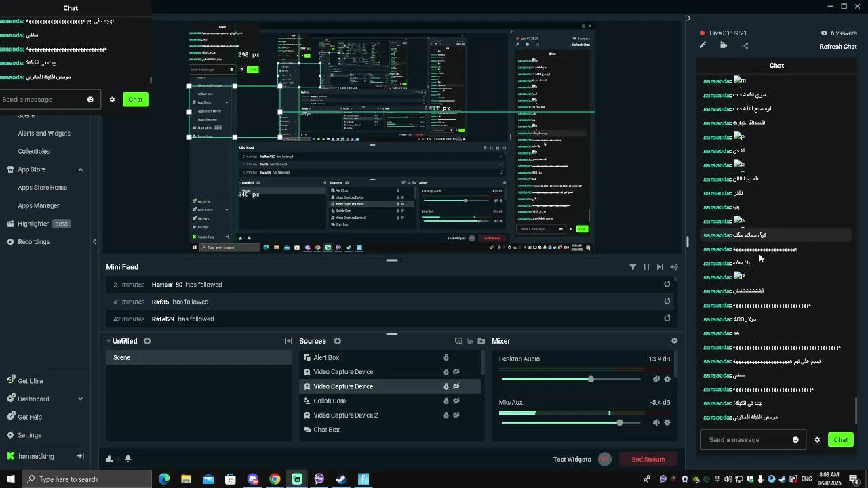The image size is (868, 488).
Task: Add a new scene with the plus icon
Action: [147, 341]
